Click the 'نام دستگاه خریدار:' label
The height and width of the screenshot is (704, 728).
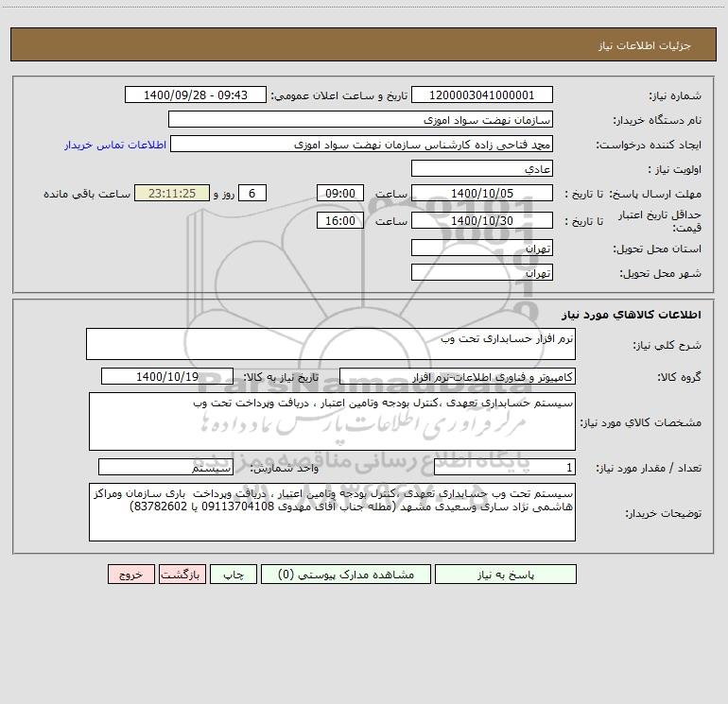pyautogui.click(x=657, y=120)
